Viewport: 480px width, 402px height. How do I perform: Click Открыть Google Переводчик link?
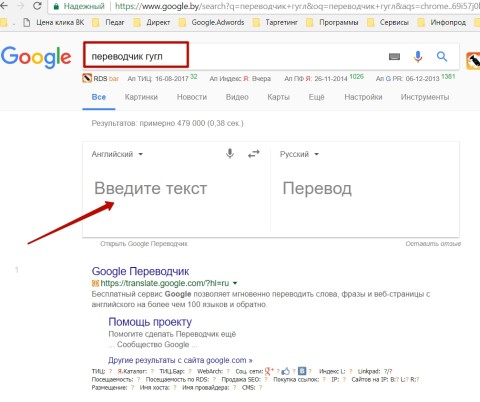click(x=144, y=244)
